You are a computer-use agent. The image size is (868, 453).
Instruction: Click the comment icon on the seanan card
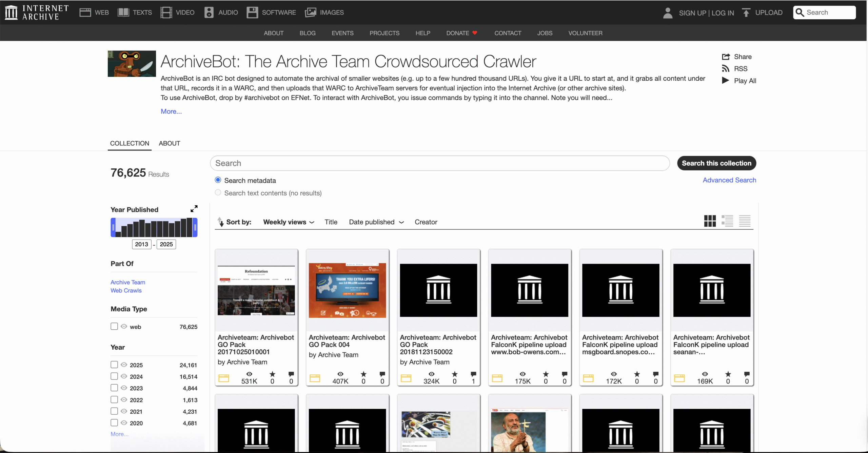point(747,374)
